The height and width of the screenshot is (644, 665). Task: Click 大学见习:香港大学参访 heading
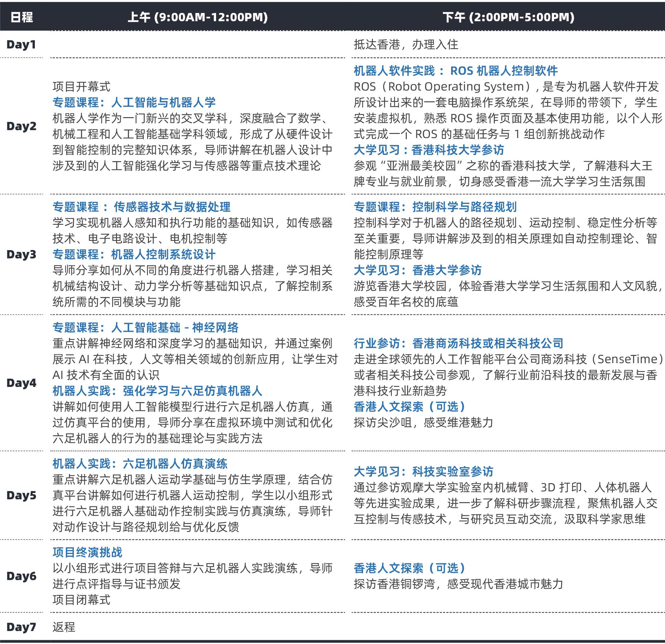click(418, 270)
